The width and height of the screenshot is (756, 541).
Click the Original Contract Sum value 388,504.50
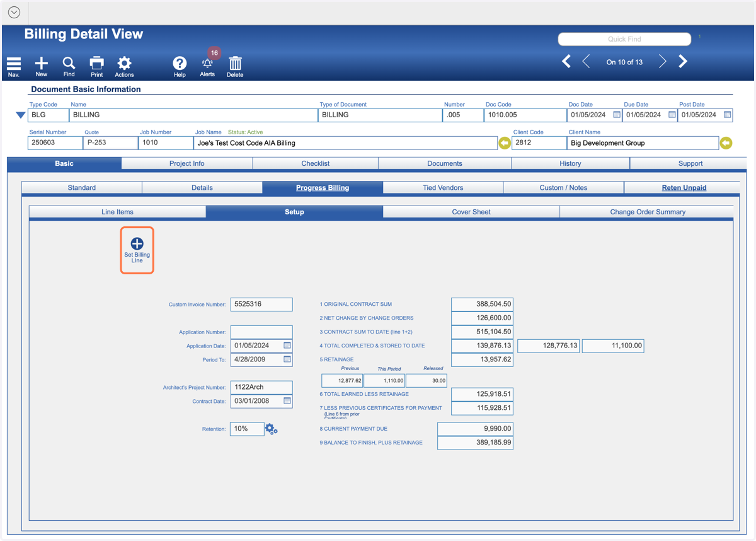[x=482, y=304]
